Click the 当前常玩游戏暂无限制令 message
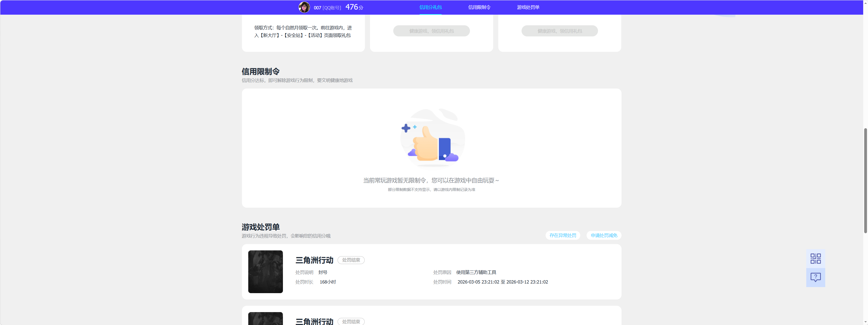 [431, 181]
